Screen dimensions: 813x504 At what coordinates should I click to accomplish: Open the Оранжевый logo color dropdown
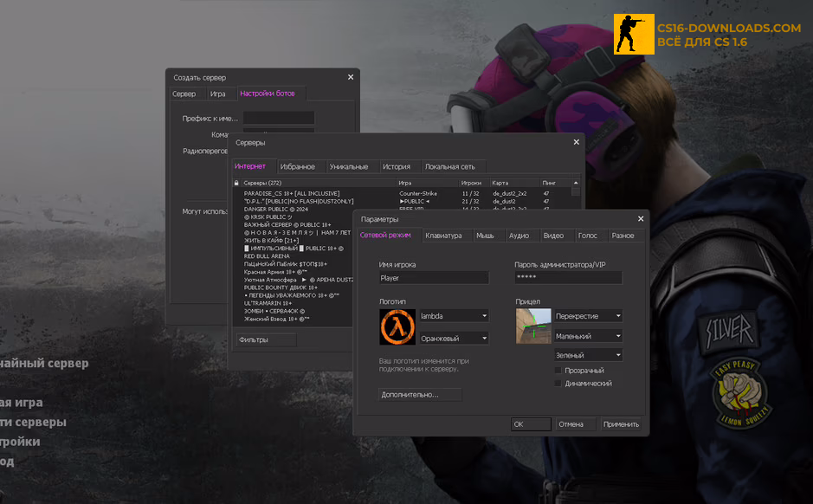pos(454,338)
